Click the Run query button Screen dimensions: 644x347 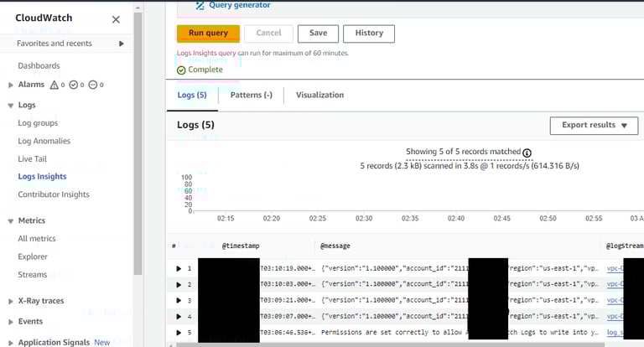click(208, 34)
